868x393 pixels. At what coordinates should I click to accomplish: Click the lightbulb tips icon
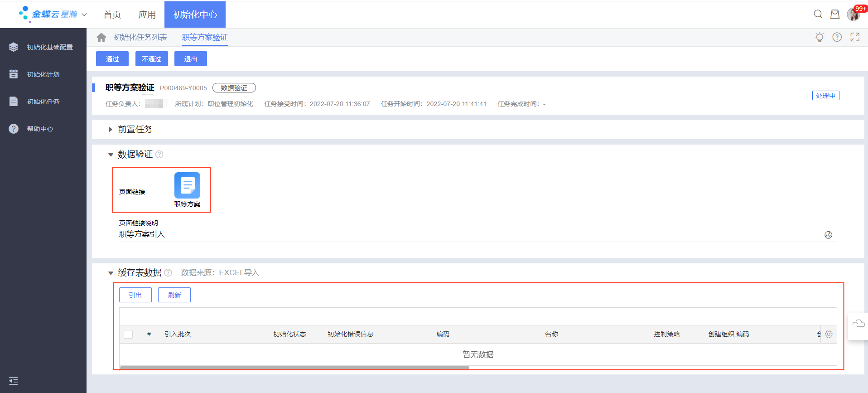819,37
